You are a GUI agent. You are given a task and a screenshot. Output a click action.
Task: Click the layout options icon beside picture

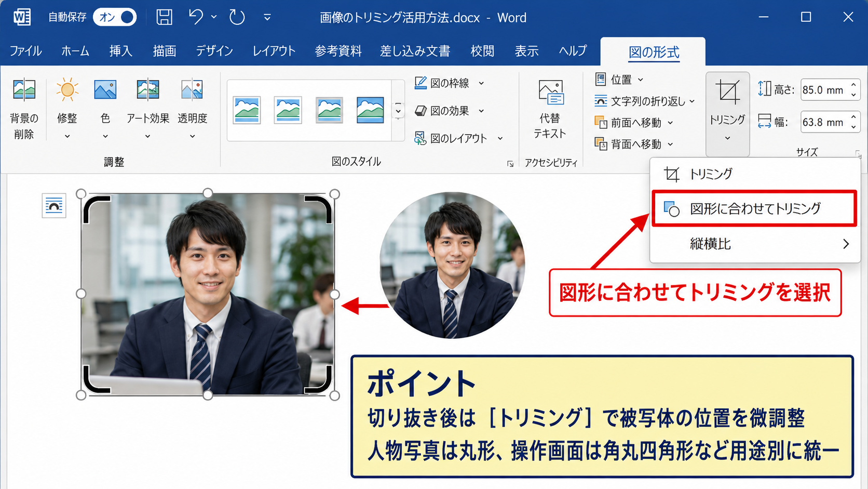click(54, 206)
